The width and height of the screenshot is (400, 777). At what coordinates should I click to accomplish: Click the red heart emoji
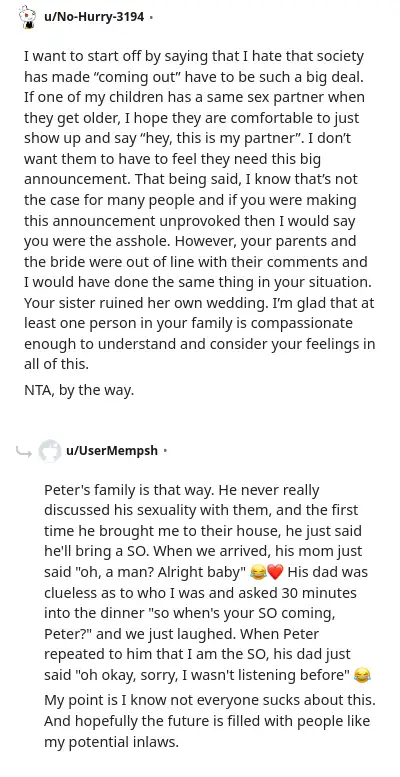275,573
